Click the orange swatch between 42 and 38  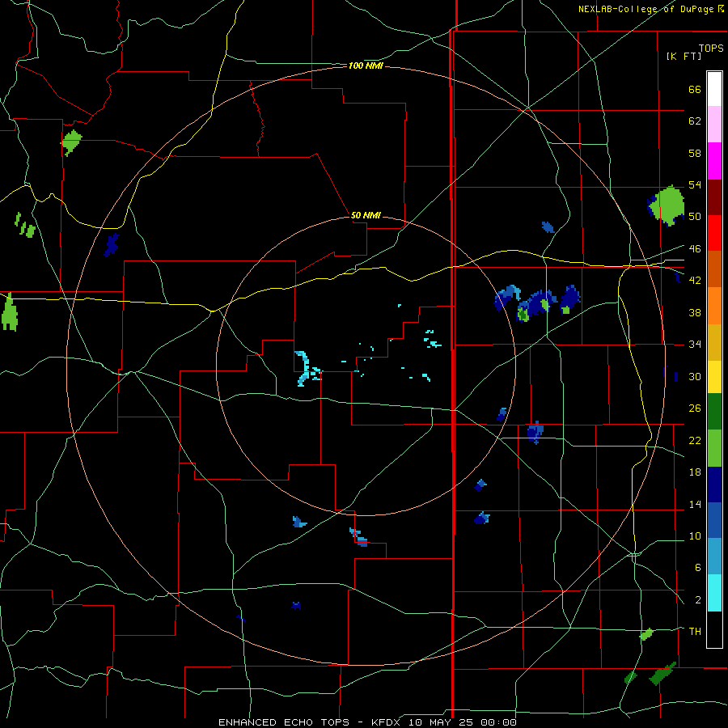(714, 306)
